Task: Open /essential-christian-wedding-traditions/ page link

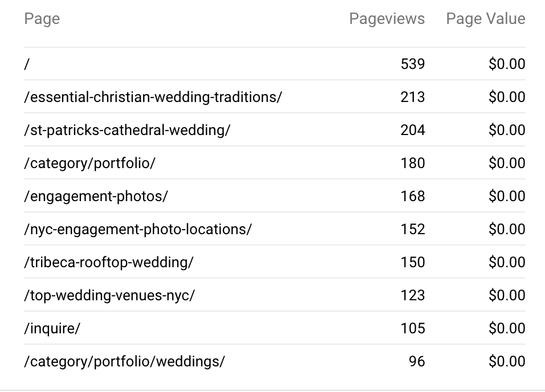Action: (153, 97)
